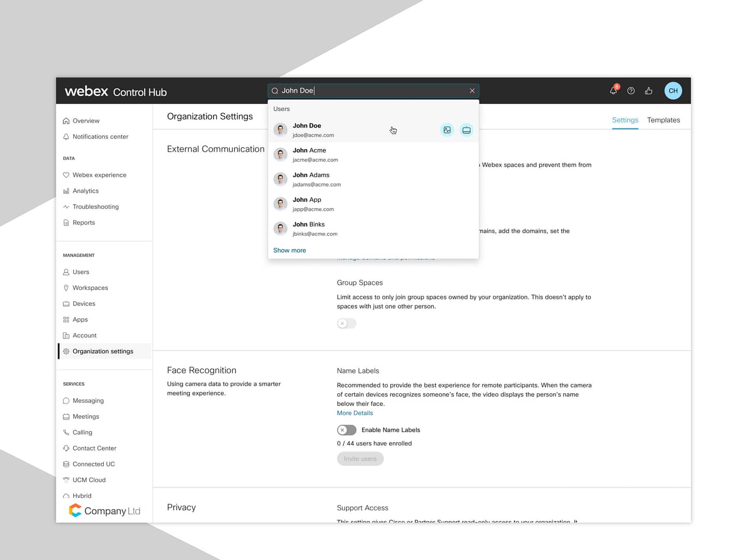The image size is (747, 560).
Task: Select John Acme's avatar in results
Action: pos(281,155)
